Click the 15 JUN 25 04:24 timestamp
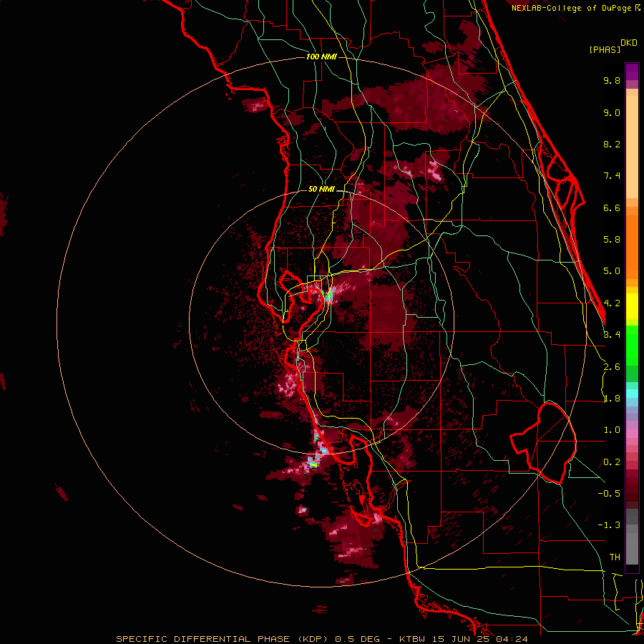This screenshot has width=644, height=644. [479, 639]
